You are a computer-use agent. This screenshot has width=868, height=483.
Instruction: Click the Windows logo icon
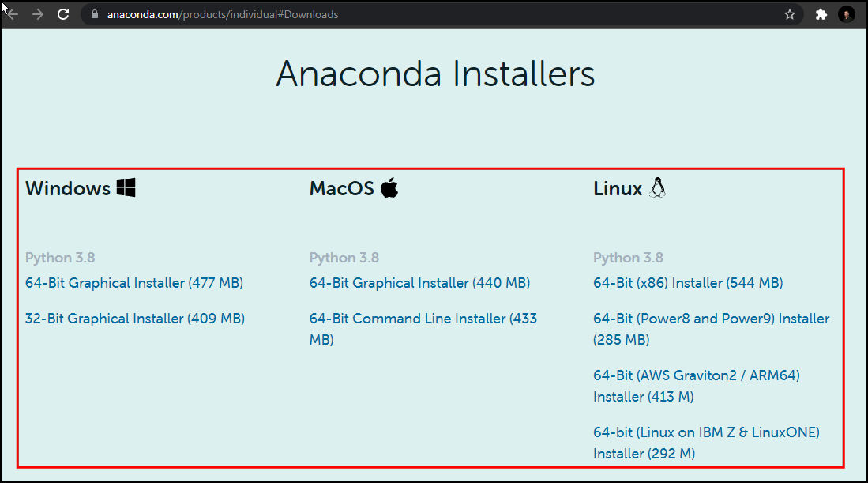(126, 188)
